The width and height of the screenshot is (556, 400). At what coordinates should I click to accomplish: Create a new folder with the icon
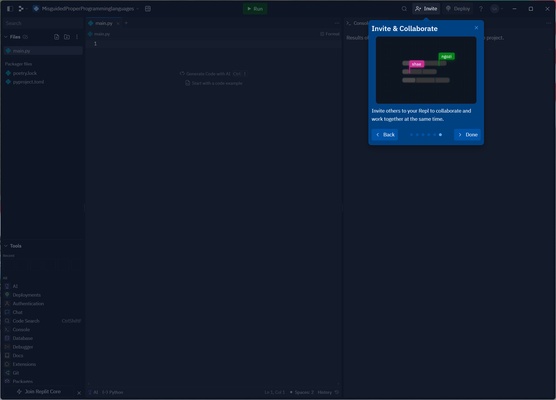(67, 37)
